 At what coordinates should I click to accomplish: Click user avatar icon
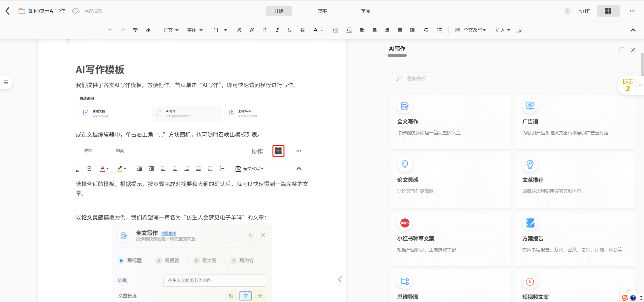tap(567, 11)
